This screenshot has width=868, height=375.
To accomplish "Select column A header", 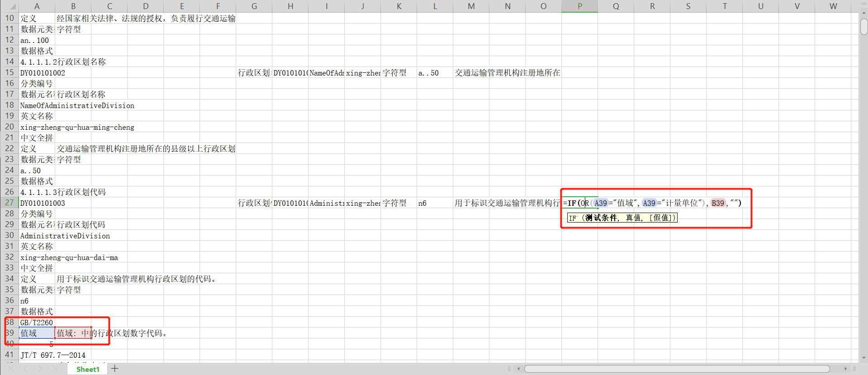I will click(37, 6).
